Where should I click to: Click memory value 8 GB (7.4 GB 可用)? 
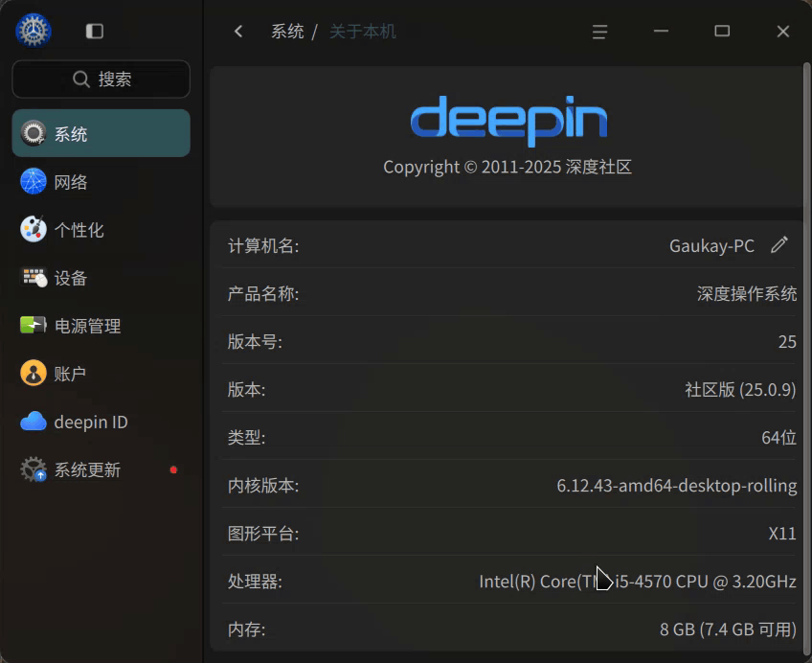pyautogui.click(x=728, y=629)
